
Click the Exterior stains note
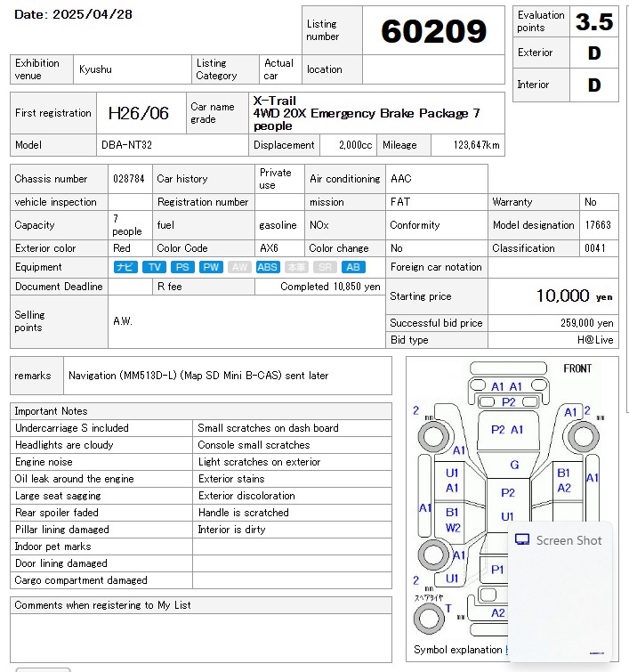click(x=231, y=479)
